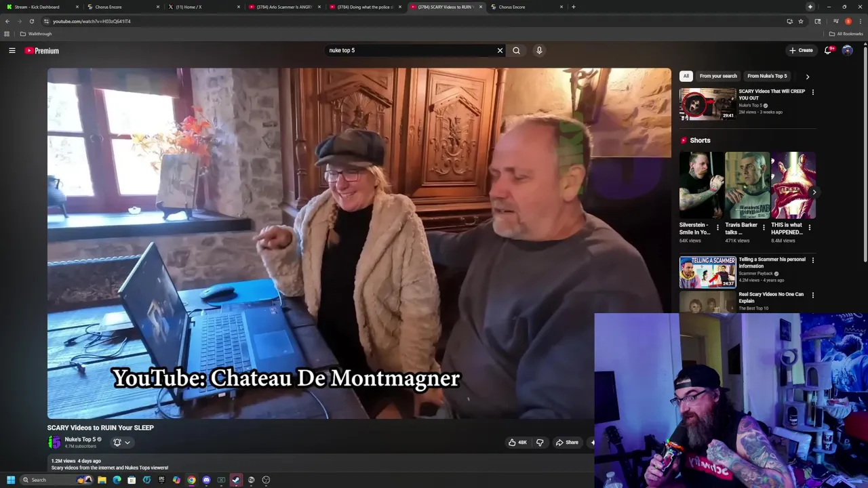Switch to Doing what the police tab
The image size is (868, 488).
365,7
